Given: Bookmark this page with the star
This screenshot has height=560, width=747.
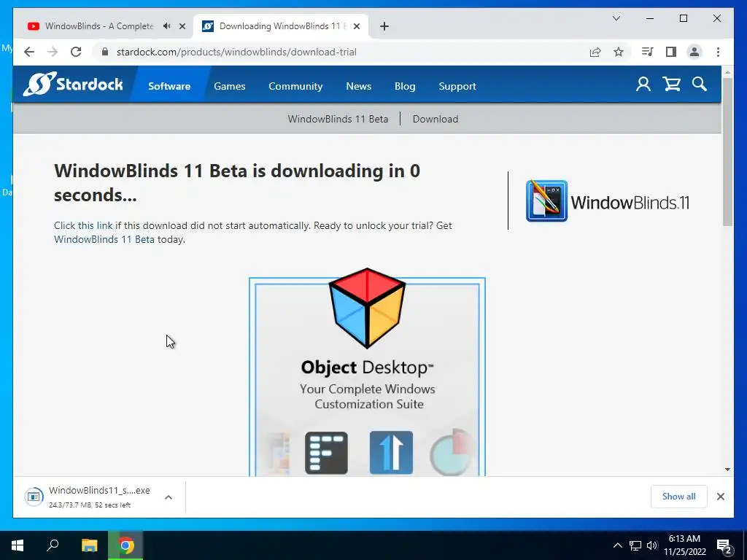Looking at the screenshot, I should click(x=619, y=52).
